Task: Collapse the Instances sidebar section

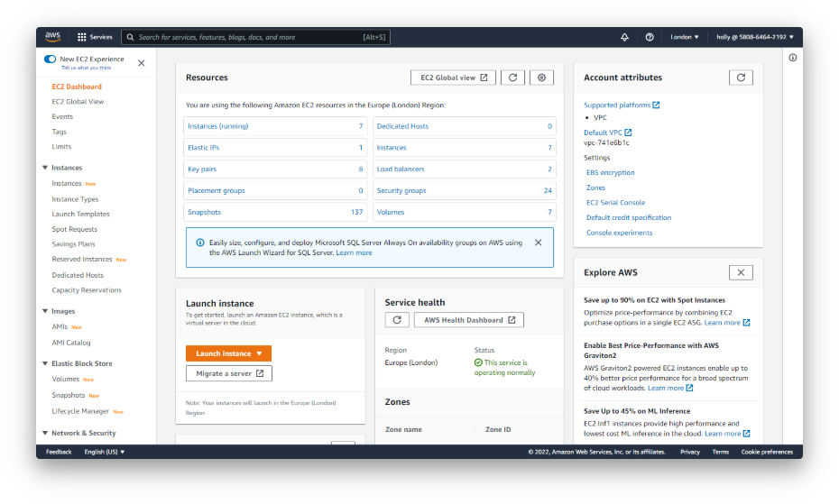Action: click(x=46, y=168)
